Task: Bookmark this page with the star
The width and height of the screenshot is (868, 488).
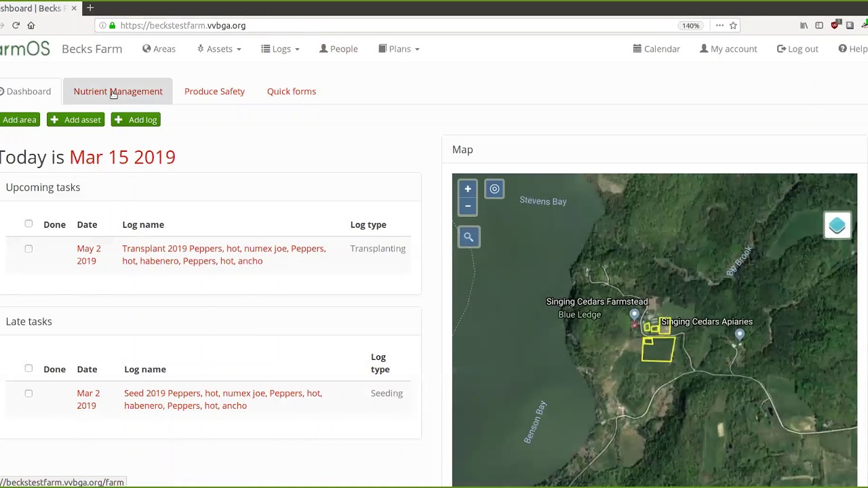Action: 733,25
